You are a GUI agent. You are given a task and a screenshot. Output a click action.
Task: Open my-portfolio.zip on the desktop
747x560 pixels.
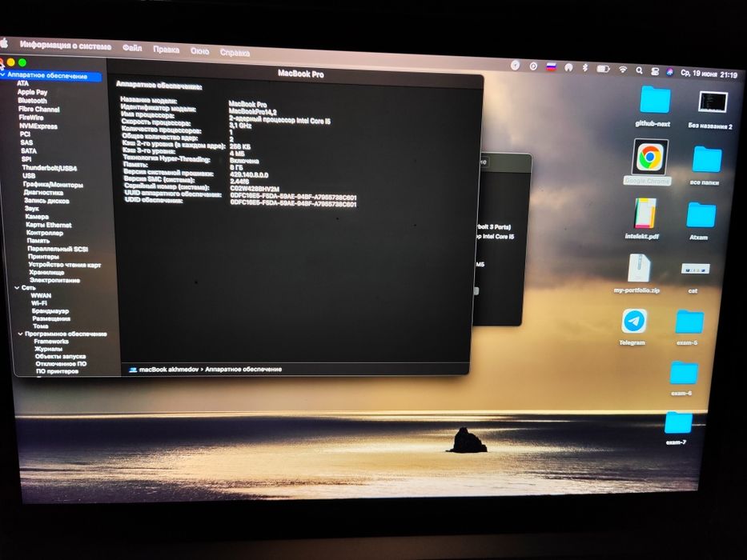coord(639,268)
